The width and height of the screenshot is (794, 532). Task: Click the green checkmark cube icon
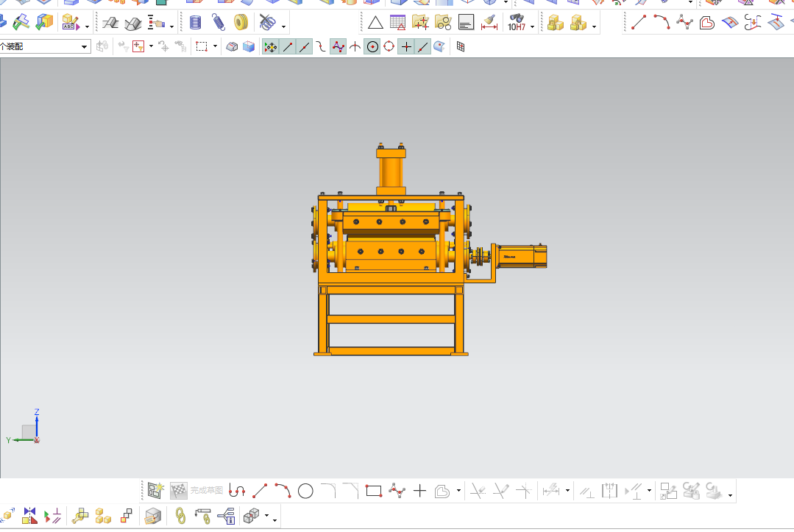tap(45, 22)
